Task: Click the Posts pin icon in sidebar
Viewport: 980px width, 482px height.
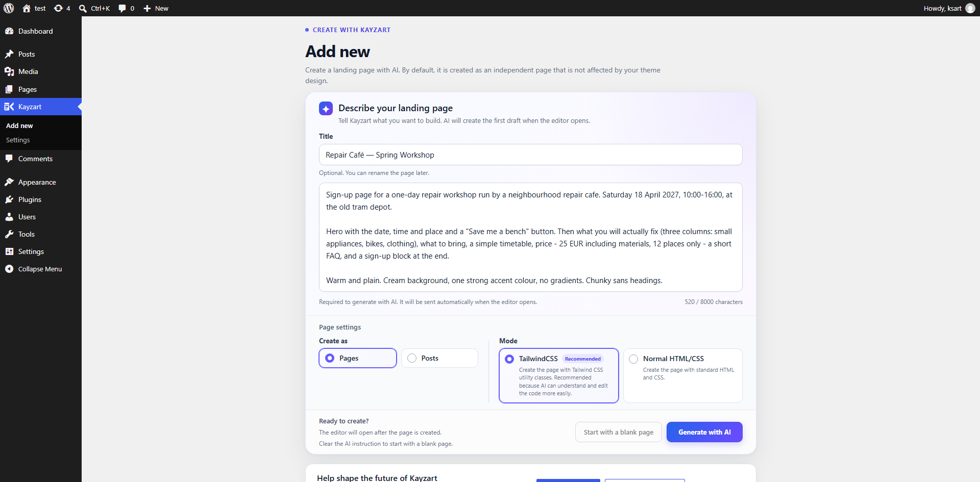Action: pyautogui.click(x=9, y=54)
